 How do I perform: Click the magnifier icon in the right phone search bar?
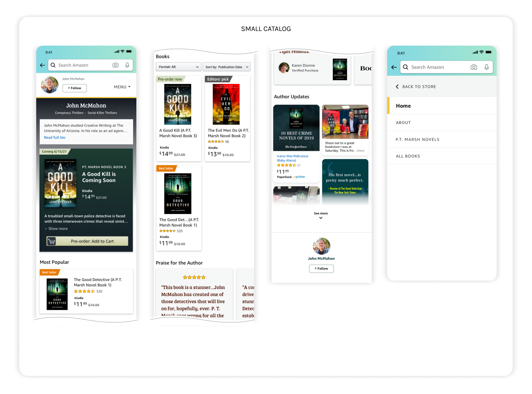406,67
